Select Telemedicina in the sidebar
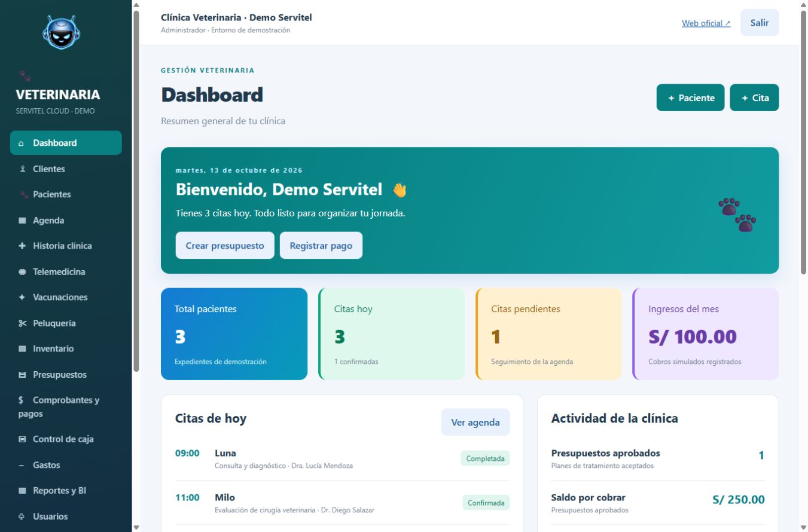 tap(66, 272)
